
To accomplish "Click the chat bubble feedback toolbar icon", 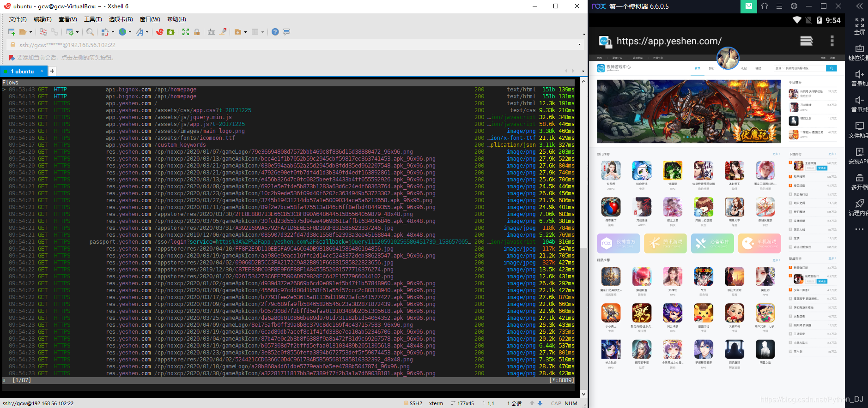I will pos(286,32).
